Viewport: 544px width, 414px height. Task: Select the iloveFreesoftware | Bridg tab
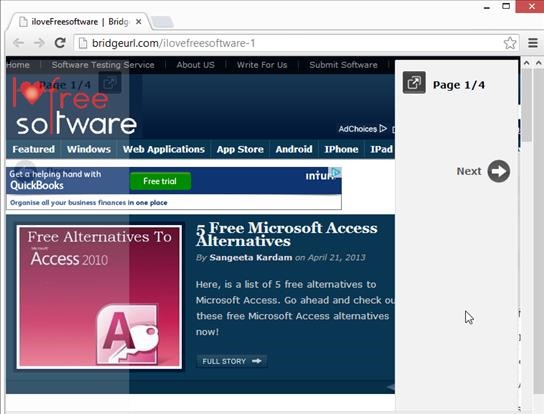(80, 22)
